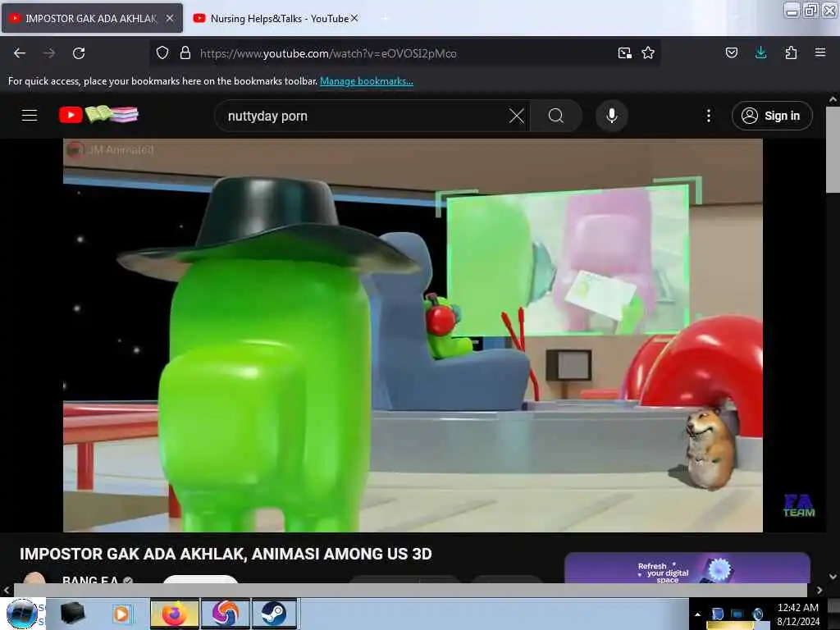Open the Save to Pocket icon
This screenshot has height=630, width=840.
coord(731,53)
